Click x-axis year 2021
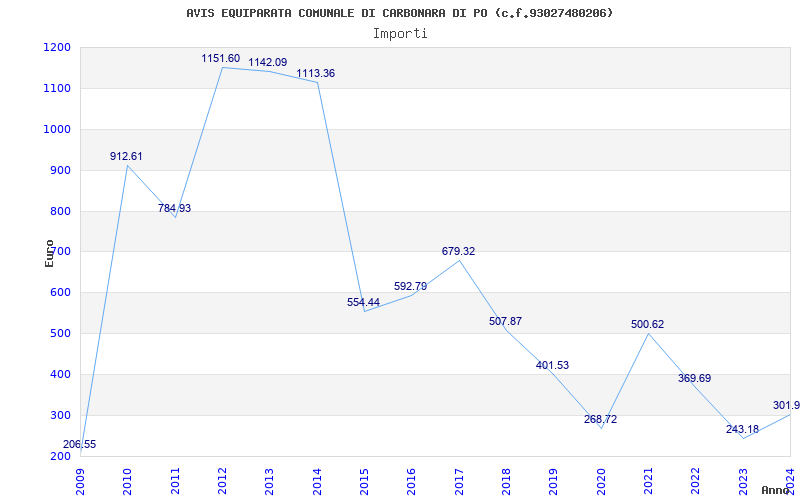800x500 pixels. [648, 482]
